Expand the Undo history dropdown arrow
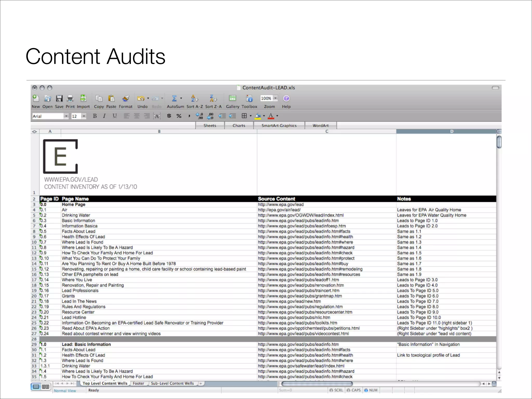Image resolution: width=532 pixels, height=399 pixels. coord(148,98)
